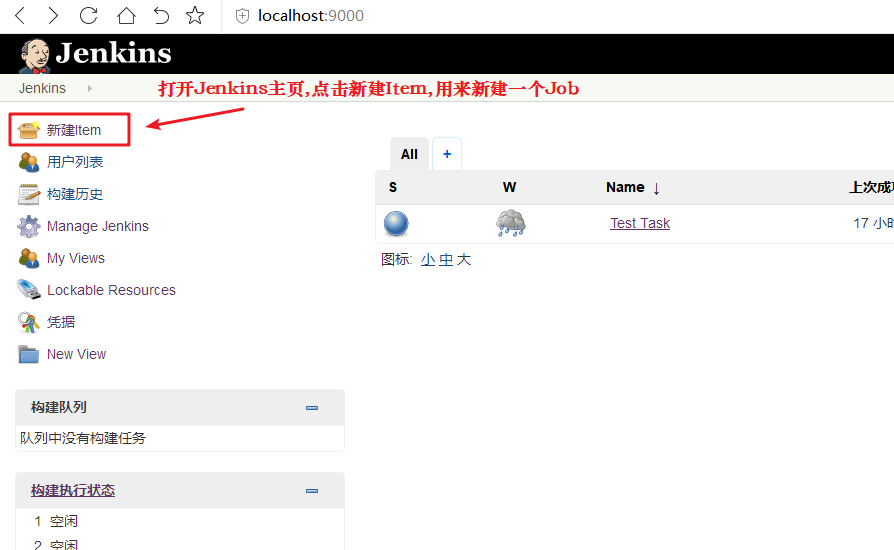
Task: Sort by the W weather column
Action: click(x=509, y=187)
